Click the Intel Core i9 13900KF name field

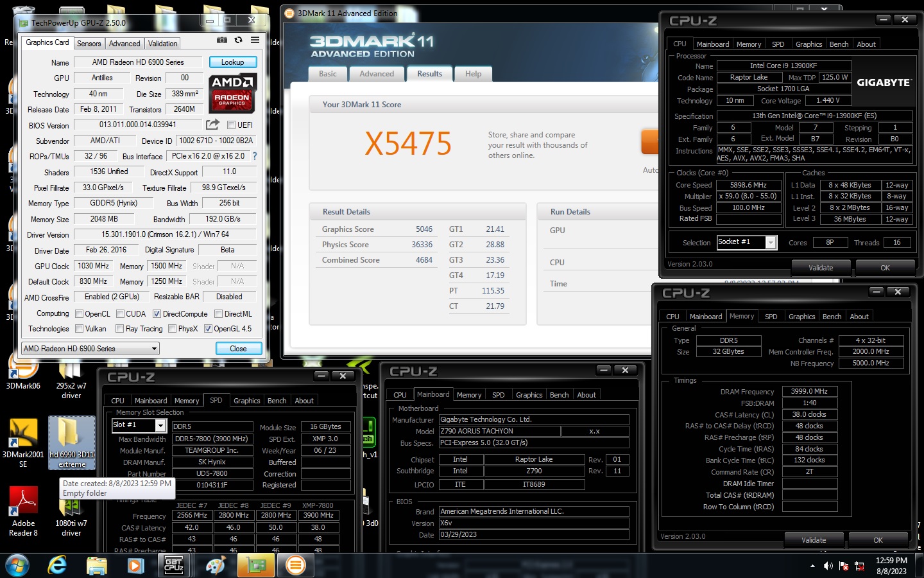(x=783, y=66)
